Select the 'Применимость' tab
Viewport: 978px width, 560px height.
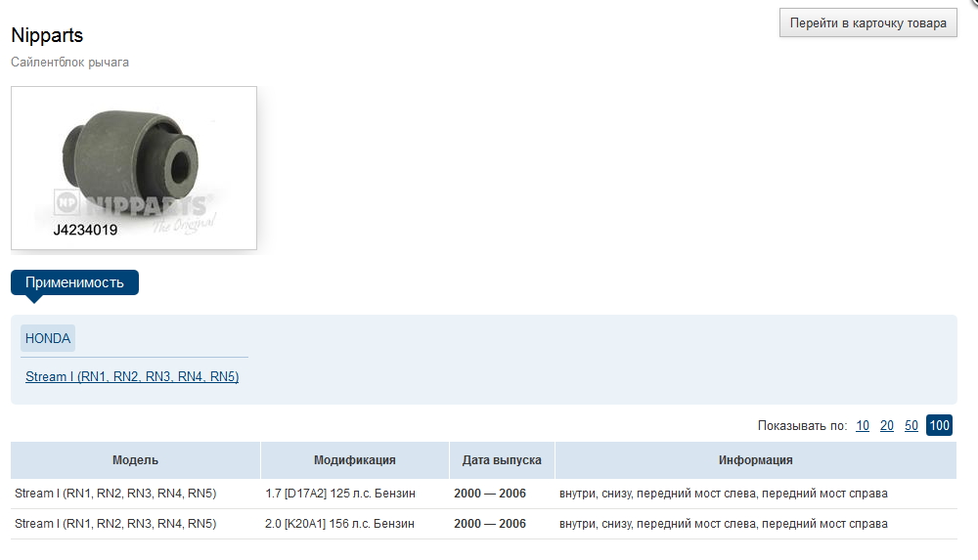tap(74, 282)
